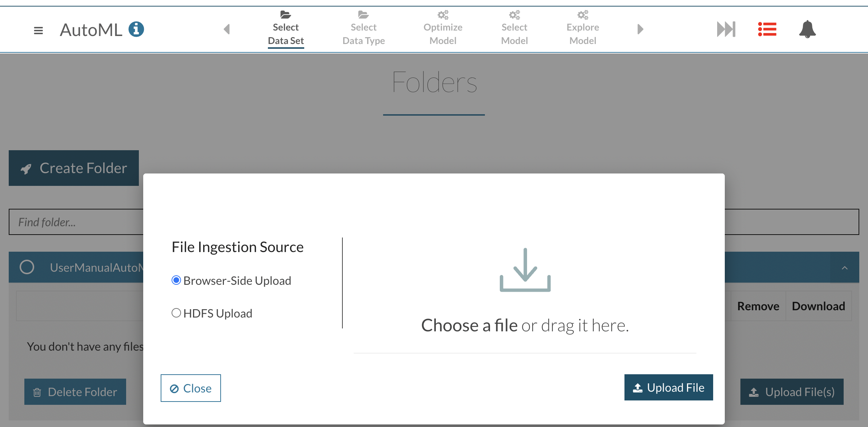
Task: Click the Choose a file link
Action: [469, 325]
